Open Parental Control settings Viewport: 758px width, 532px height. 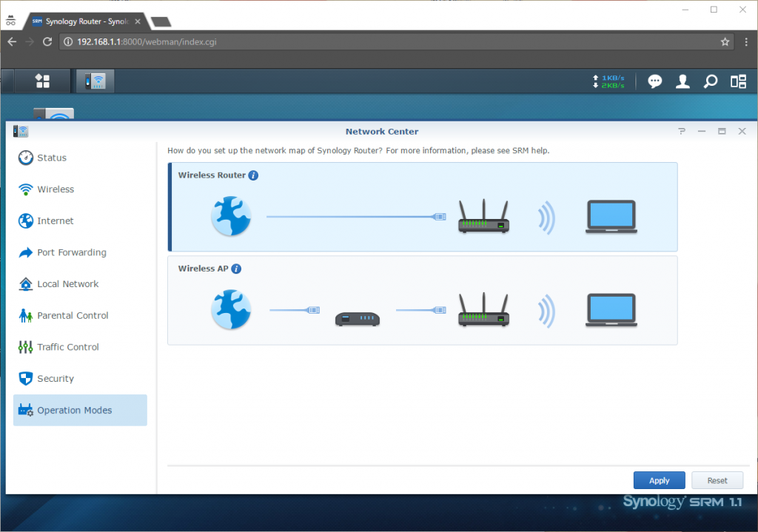(x=80, y=315)
